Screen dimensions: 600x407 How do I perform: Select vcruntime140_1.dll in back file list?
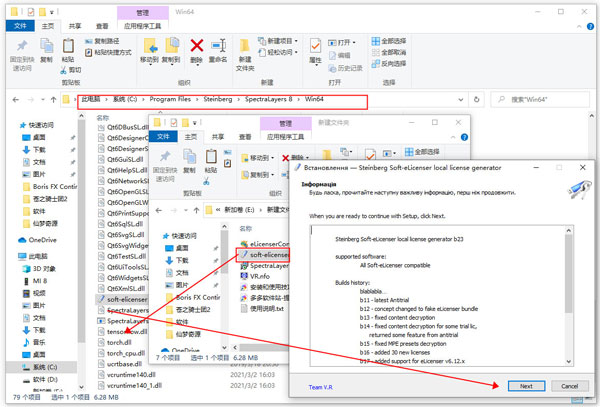click(x=130, y=385)
